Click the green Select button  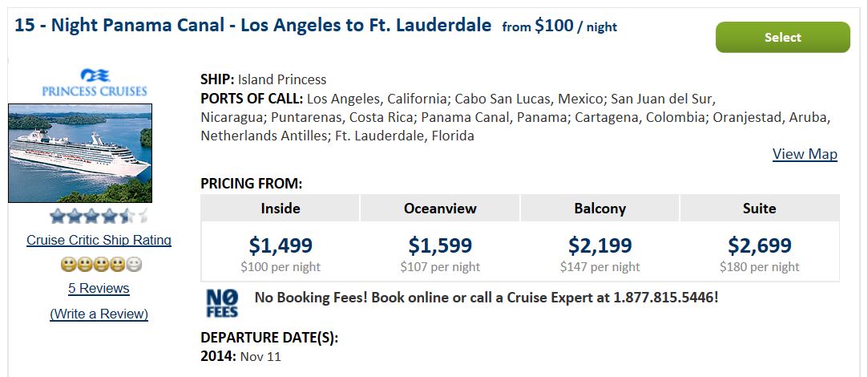pos(782,37)
